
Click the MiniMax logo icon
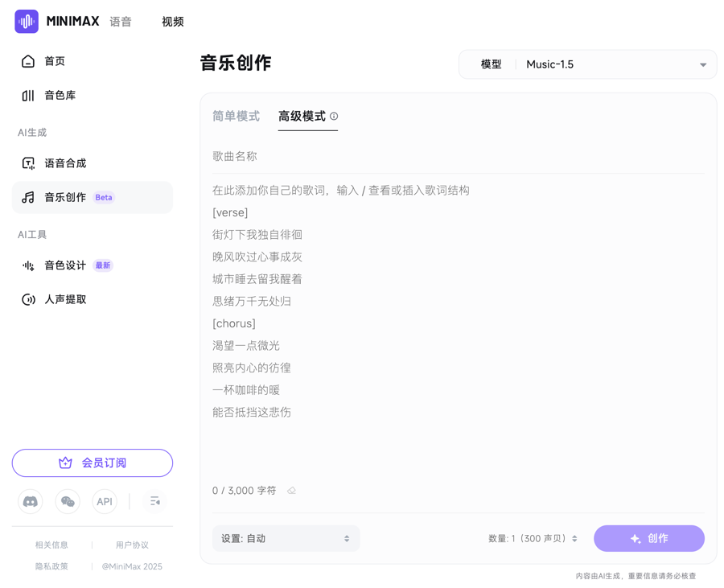(27, 21)
